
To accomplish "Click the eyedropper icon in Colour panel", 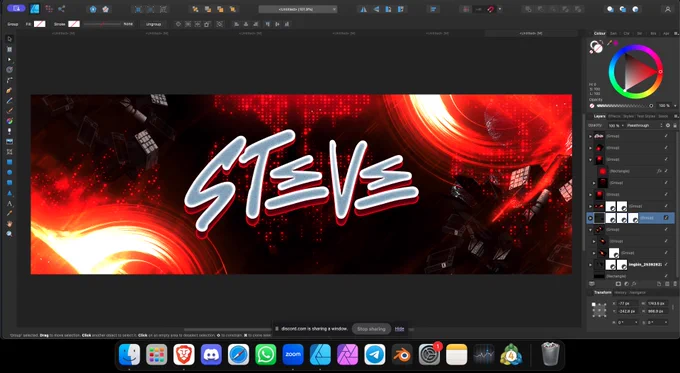I will click(609, 43).
